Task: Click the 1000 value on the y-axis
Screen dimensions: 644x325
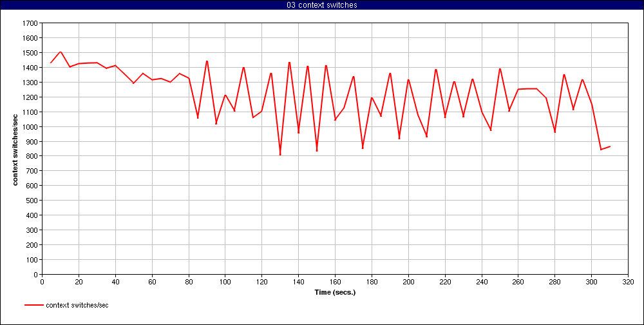Action: [31, 126]
